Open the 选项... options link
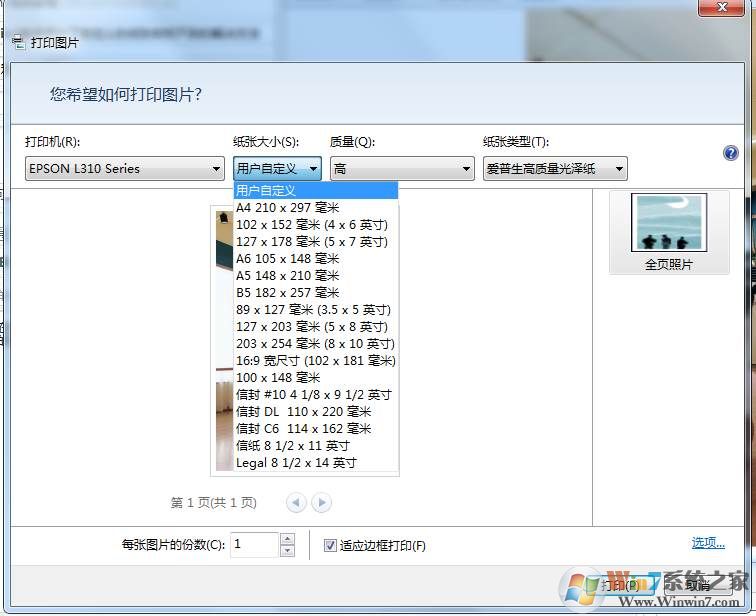The image size is (756, 616). click(x=708, y=543)
